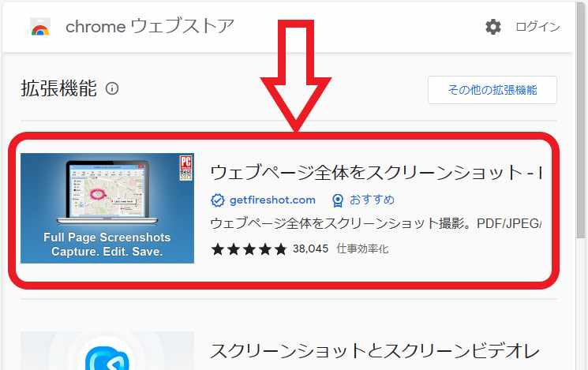Click the info icon next to 拡張機能
The height and width of the screenshot is (370, 588).
(x=112, y=89)
